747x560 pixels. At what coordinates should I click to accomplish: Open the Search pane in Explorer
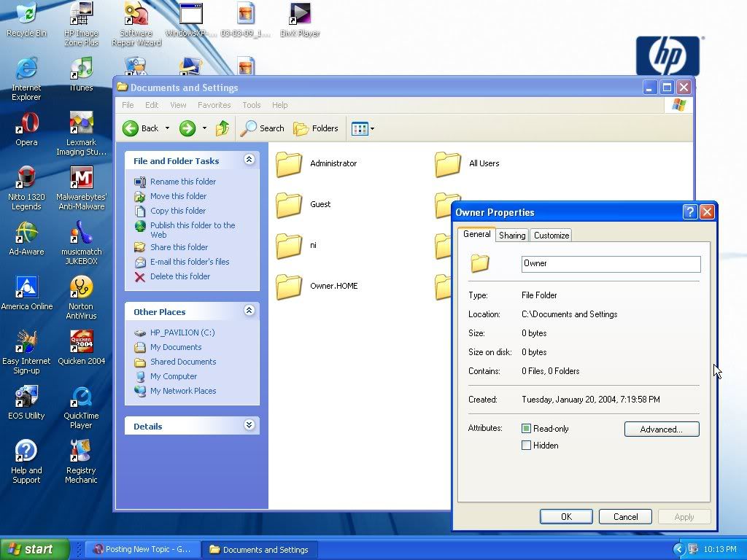click(262, 128)
